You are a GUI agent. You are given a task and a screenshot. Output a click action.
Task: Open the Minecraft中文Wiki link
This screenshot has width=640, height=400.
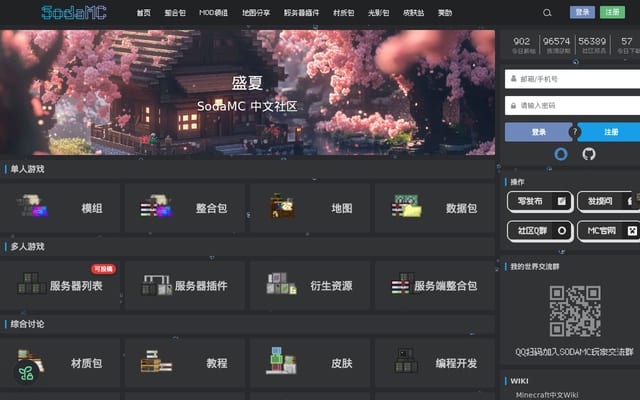[547, 395]
